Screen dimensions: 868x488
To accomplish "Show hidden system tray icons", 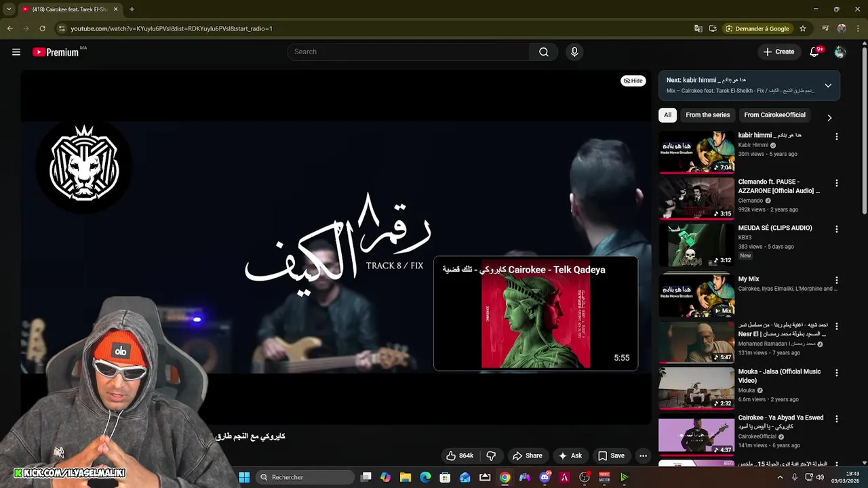I will click(x=780, y=477).
